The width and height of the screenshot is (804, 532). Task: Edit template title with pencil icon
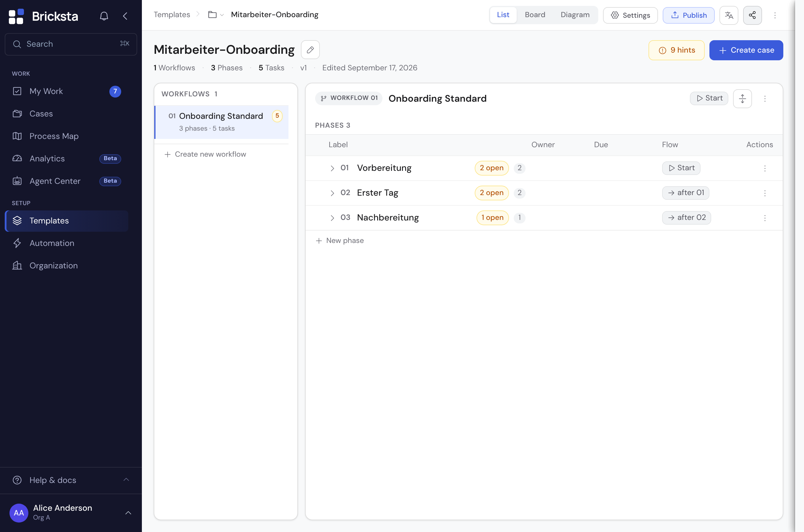click(x=310, y=50)
